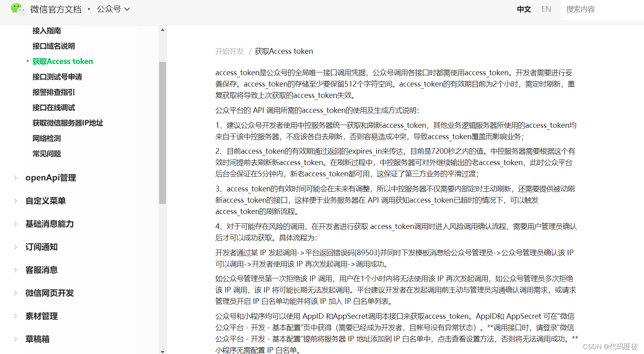This screenshot has width=644, height=354.
Task: Expand the openApi管理 chevron
Action: pyautogui.click(x=15, y=178)
